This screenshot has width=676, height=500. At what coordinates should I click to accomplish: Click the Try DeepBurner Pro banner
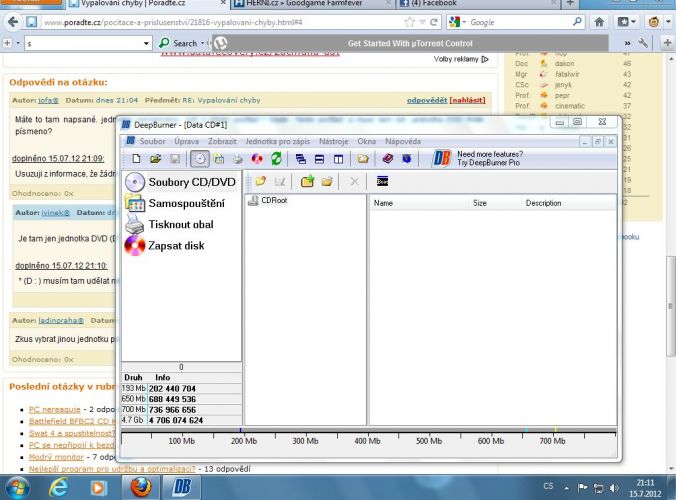pos(477,158)
